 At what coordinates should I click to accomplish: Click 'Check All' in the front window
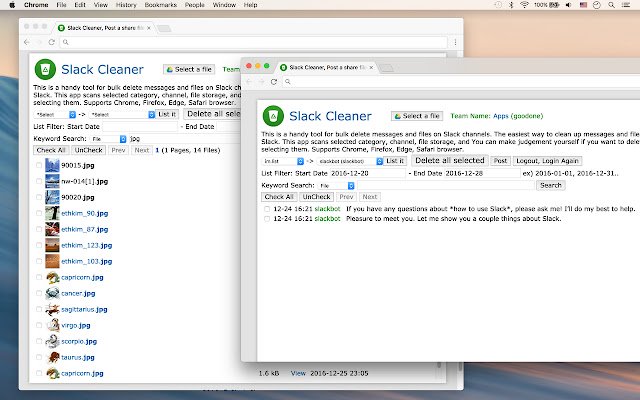[279, 197]
